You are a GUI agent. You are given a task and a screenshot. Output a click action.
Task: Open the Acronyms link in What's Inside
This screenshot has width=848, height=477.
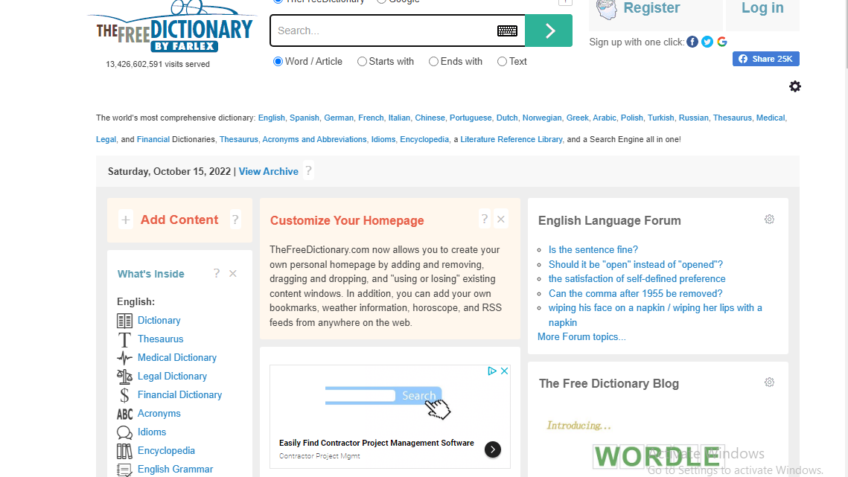point(159,413)
